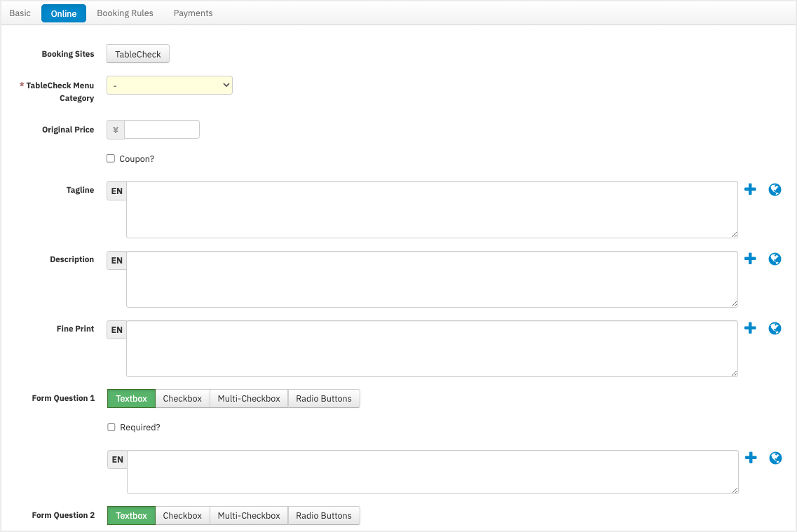Click the Original Price label
Viewport: 797px width, 532px height.
tap(68, 130)
